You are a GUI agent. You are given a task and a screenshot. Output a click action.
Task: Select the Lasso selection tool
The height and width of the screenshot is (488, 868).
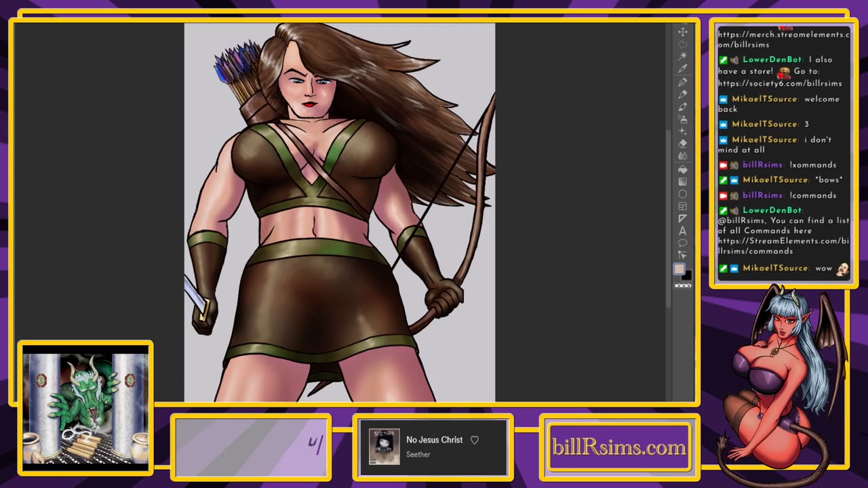pyautogui.click(x=683, y=44)
